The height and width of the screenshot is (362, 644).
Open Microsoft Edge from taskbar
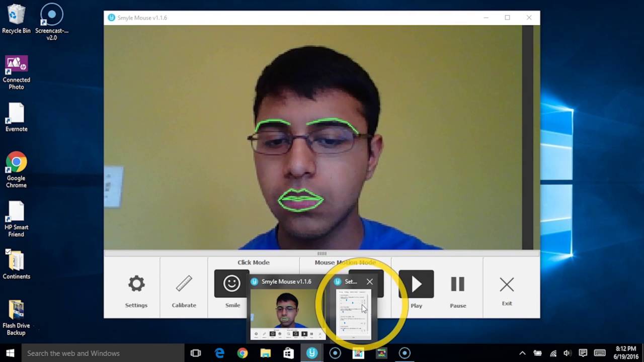click(x=219, y=353)
